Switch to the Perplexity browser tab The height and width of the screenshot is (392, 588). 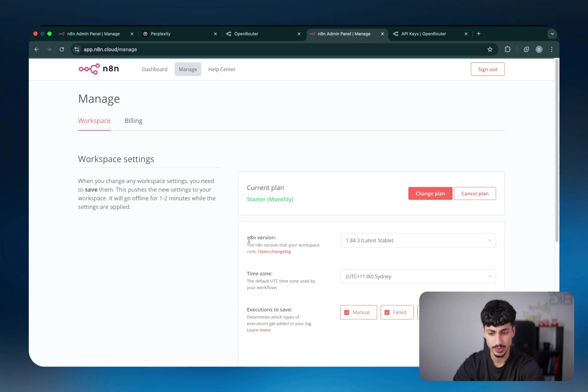coord(180,34)
